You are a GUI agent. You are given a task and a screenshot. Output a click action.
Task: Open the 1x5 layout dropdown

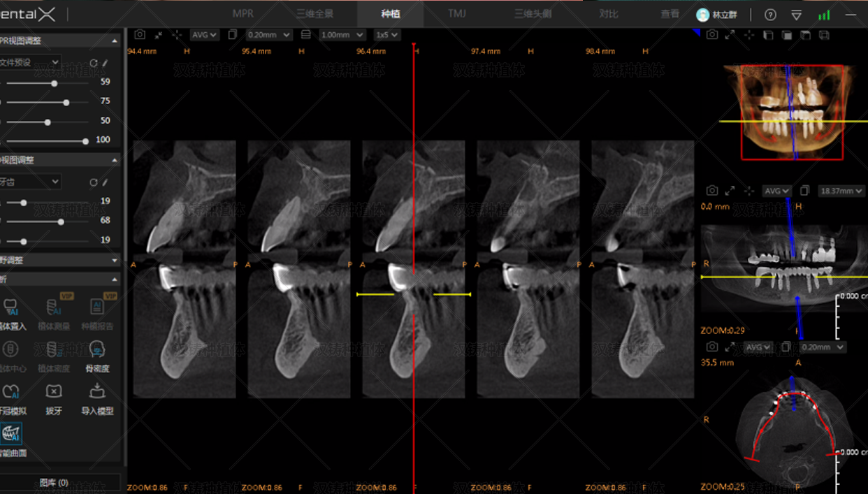[x=386, y=34]
